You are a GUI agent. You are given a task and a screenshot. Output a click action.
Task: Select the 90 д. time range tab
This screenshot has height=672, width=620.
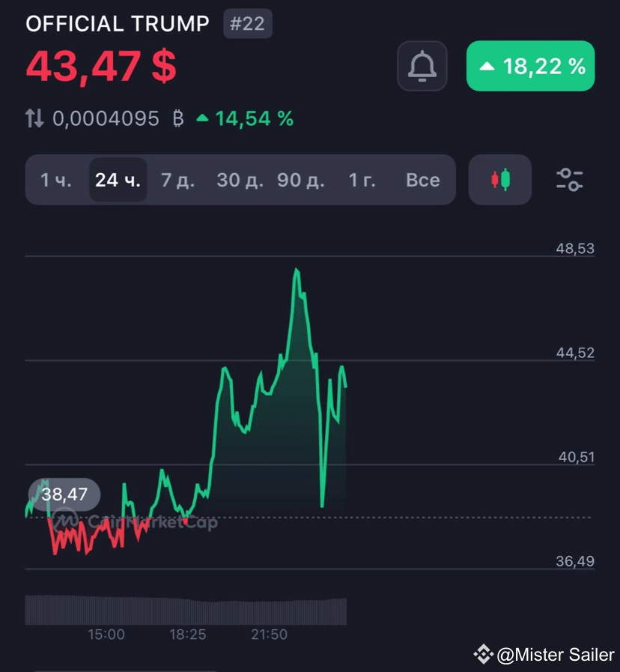pos(301,180)
